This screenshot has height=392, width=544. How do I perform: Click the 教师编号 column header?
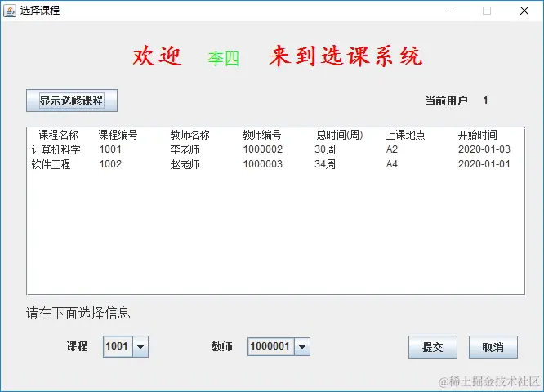tap(261, 135)
